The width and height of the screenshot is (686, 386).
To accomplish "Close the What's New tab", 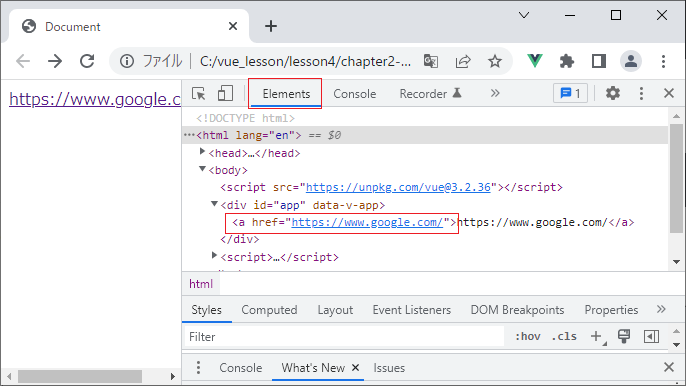I will pyautogui.click(x=356, y=368).
